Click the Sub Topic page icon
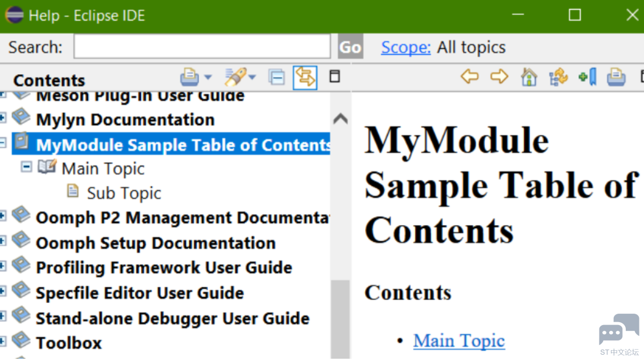 (x=72, y=190)
